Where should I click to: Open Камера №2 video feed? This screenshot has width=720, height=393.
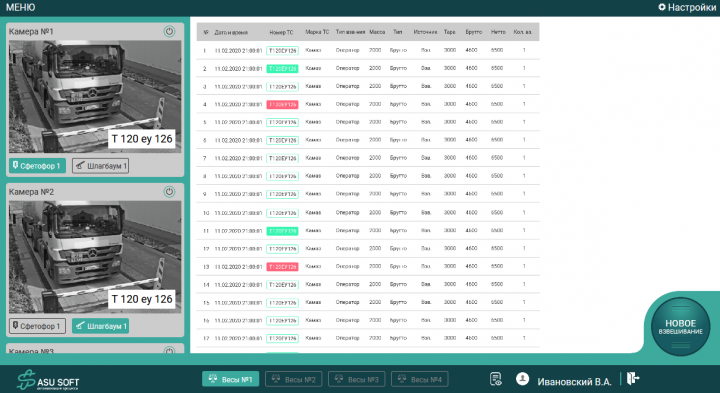[x=95, y=257]
